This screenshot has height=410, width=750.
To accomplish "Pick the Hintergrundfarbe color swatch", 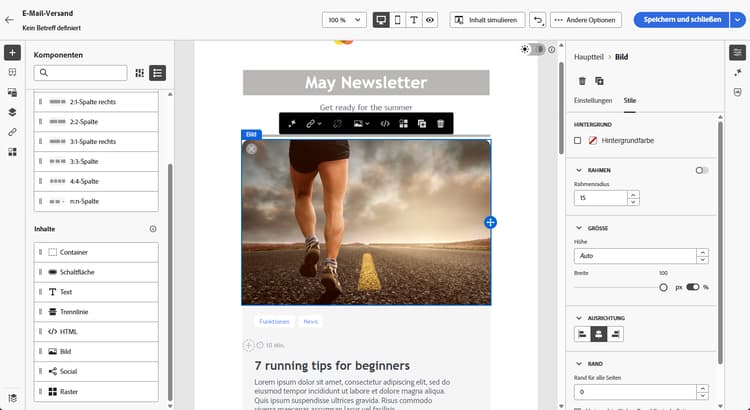I will click(593, 141).
